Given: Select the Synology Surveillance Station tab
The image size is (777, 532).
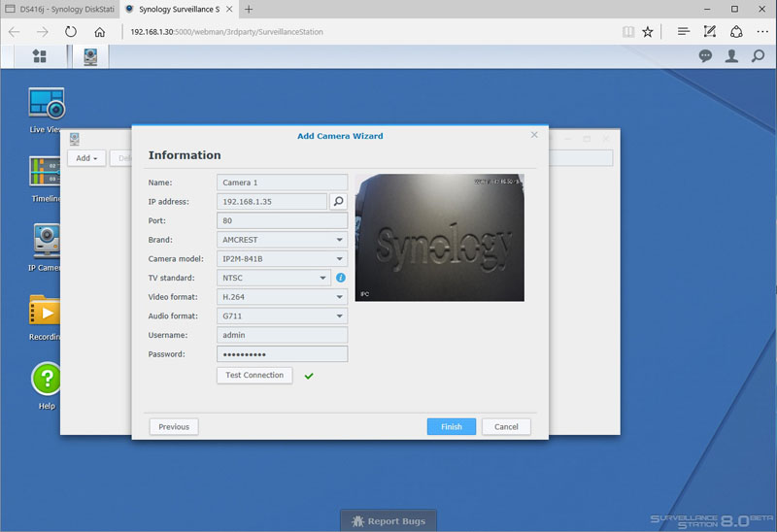Looking at the screenshot, I should tap(179, 9).
